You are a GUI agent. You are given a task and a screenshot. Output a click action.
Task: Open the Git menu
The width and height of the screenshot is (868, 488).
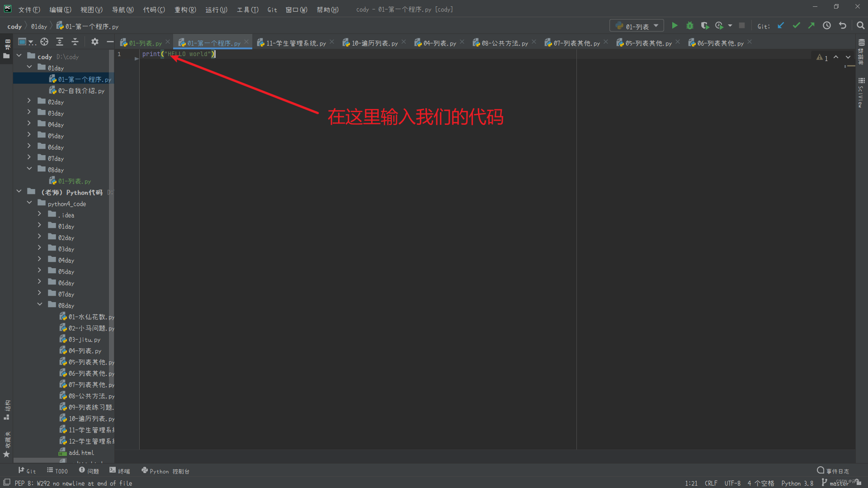272,9
